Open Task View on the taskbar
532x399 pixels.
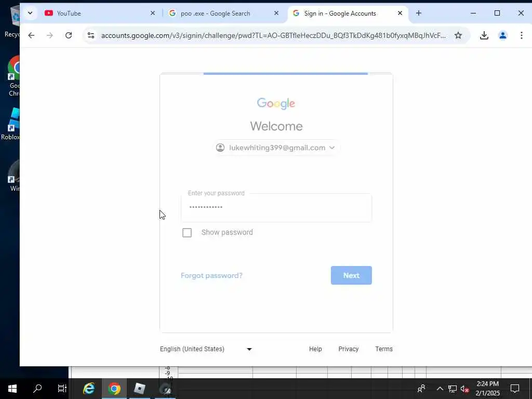click(x=62, y=389)
